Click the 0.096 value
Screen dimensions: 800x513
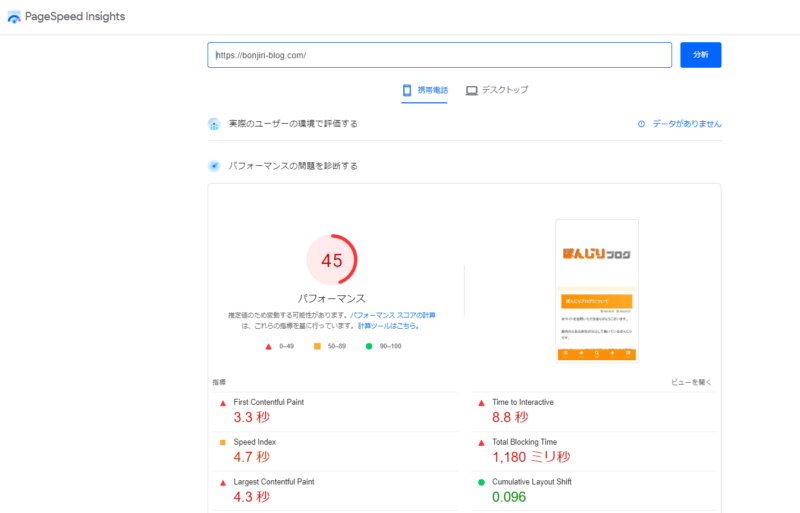(x=509, y=497)
